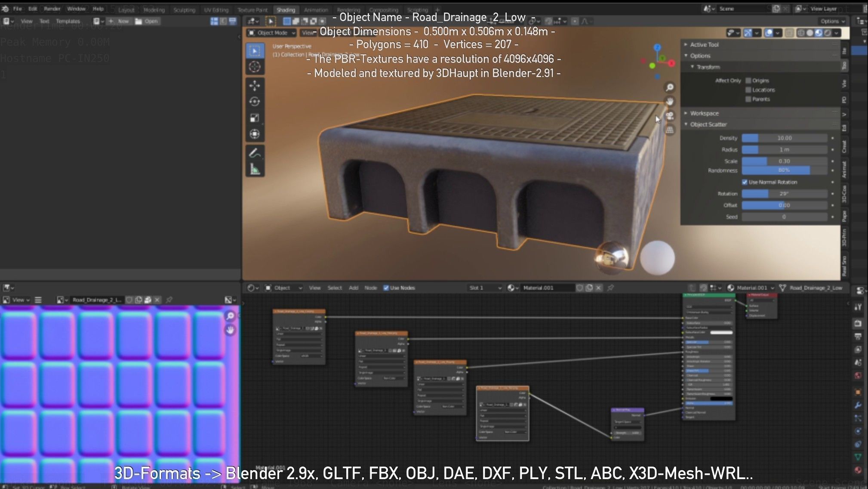The image size is (868, 489).
Task: Click the Material.001 name field
Action: [x=545, y=288]
